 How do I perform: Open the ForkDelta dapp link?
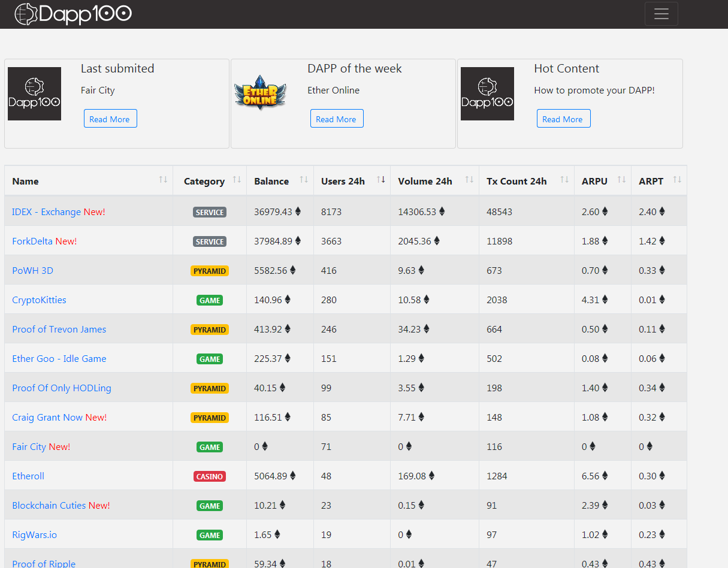(x=32, y=241)
